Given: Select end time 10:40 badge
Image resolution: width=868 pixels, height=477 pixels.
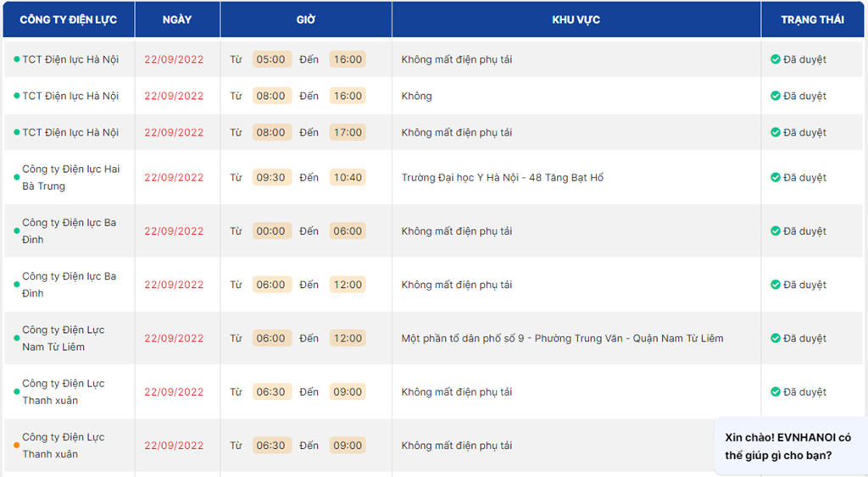Looking at the screenshot, I should coord(348,178).
